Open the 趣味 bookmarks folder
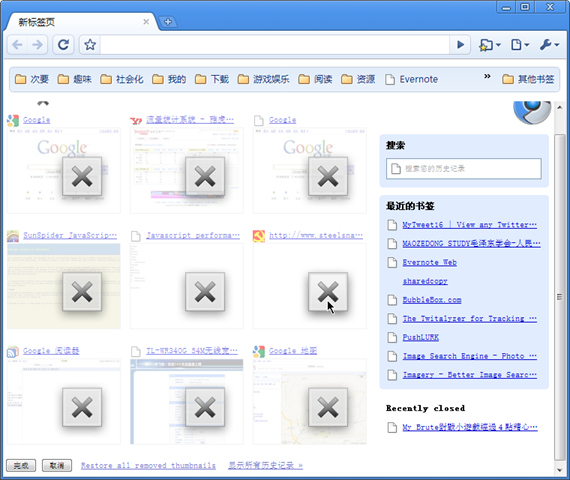The width and height of the screenshot is (570, 480). coord(75,79)
